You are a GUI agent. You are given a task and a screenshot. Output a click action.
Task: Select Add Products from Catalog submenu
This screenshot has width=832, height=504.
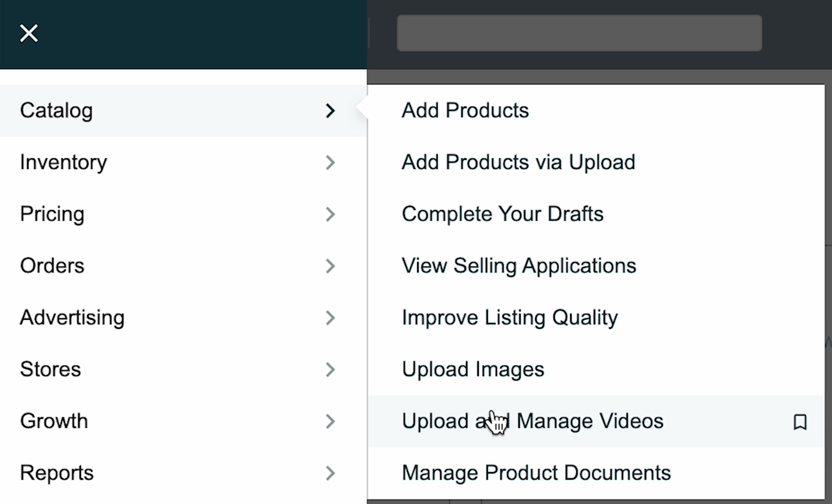coord(465,110)
